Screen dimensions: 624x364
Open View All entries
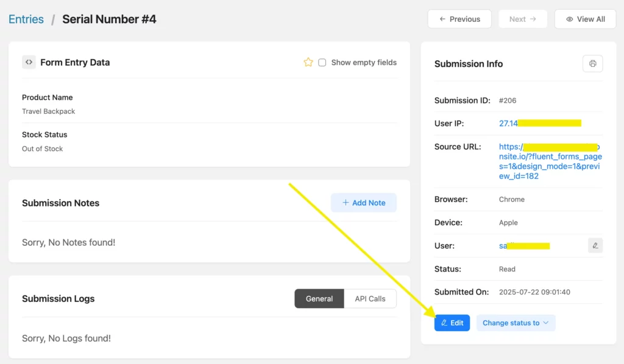(x=585, y=19)
